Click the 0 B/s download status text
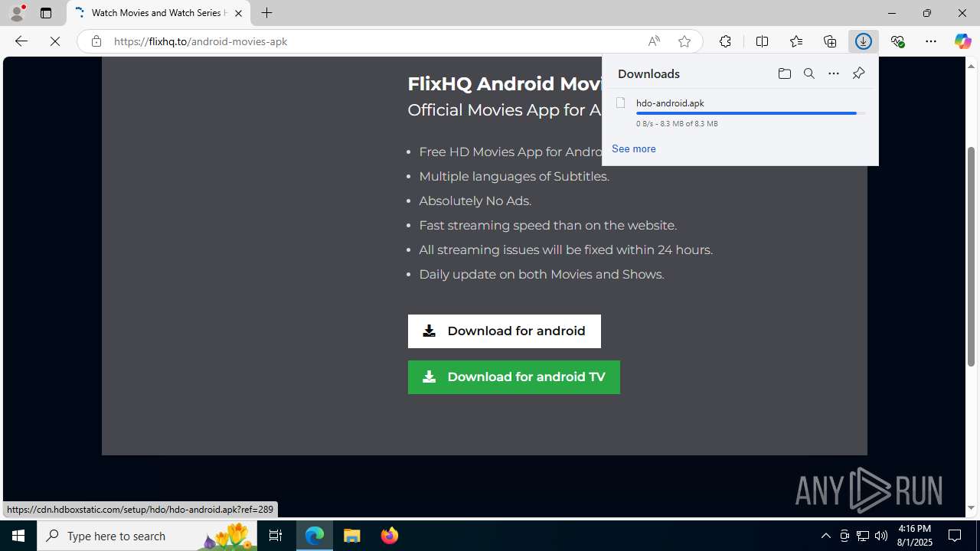 (677, 123)
